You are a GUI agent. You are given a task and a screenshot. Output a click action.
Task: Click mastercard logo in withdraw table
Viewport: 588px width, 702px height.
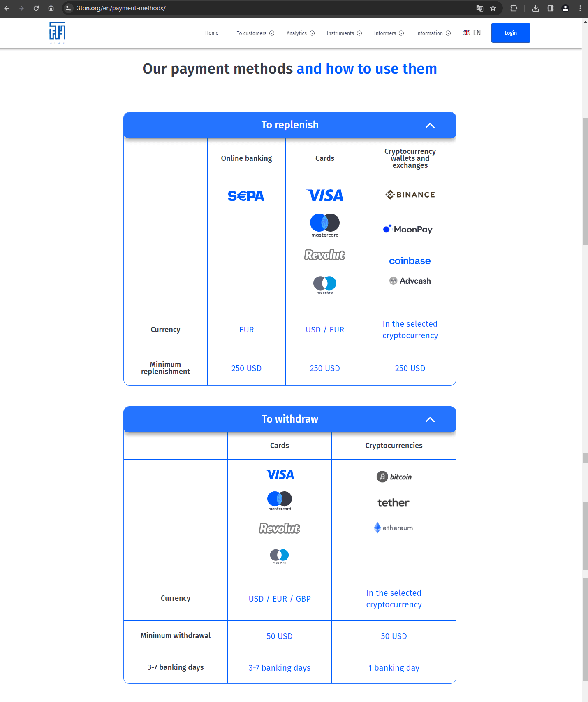pos(280,501)
